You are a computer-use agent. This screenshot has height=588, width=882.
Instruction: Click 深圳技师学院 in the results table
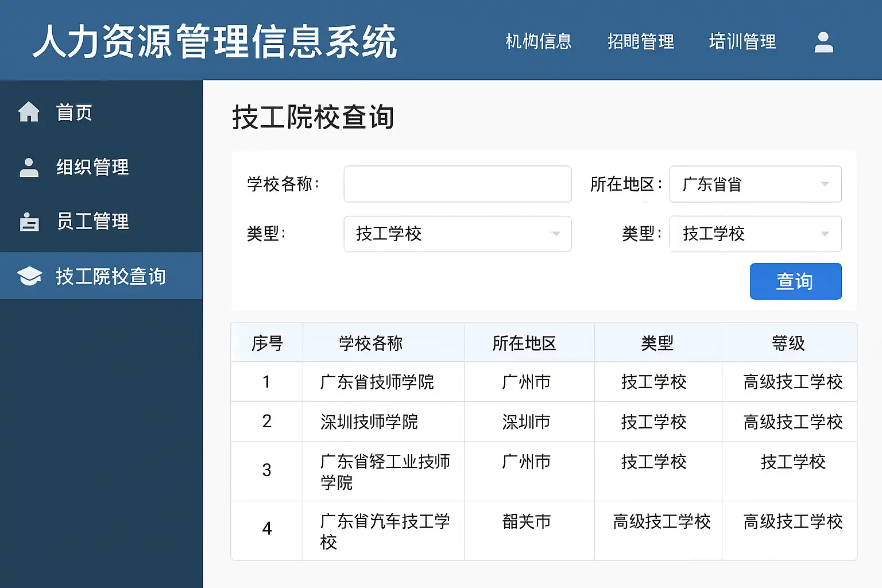(369, 422)
